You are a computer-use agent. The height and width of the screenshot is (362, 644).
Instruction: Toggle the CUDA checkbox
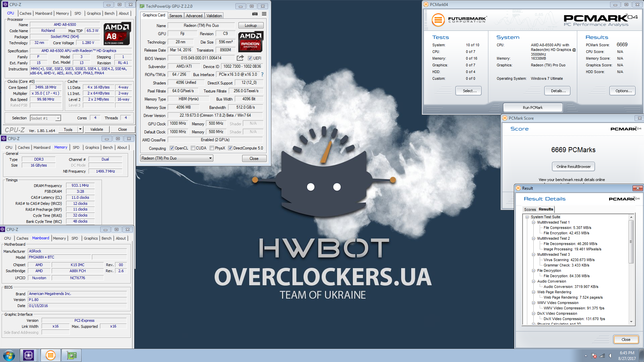193,148
